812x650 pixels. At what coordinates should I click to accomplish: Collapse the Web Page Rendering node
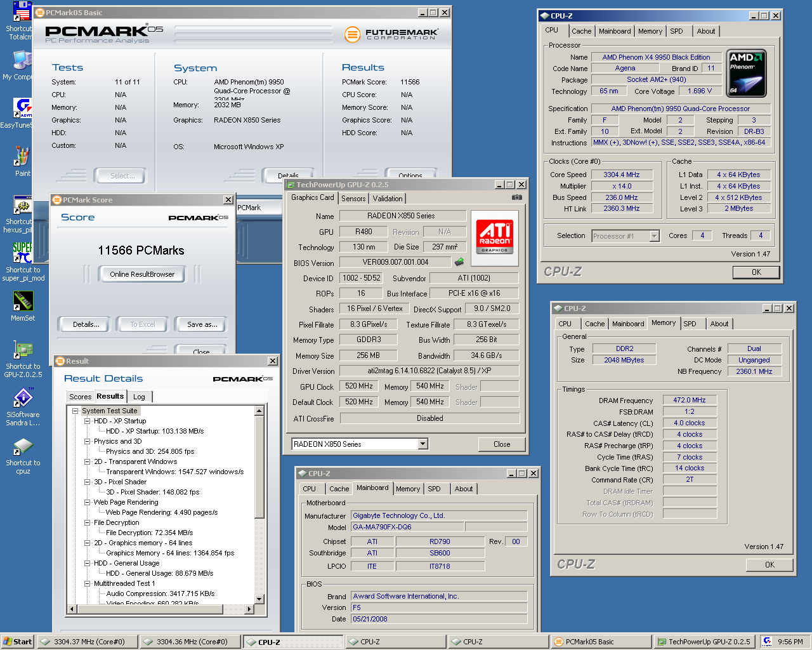tap(88, 502)
